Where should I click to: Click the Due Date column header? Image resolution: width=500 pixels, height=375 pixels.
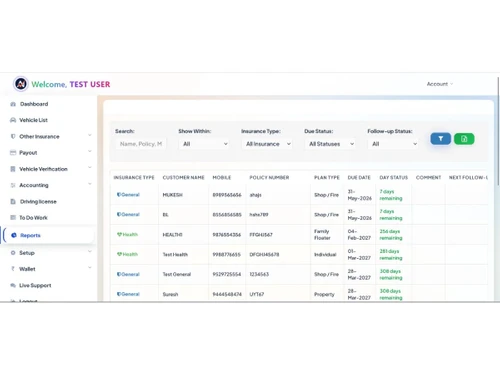pos(359,178)
